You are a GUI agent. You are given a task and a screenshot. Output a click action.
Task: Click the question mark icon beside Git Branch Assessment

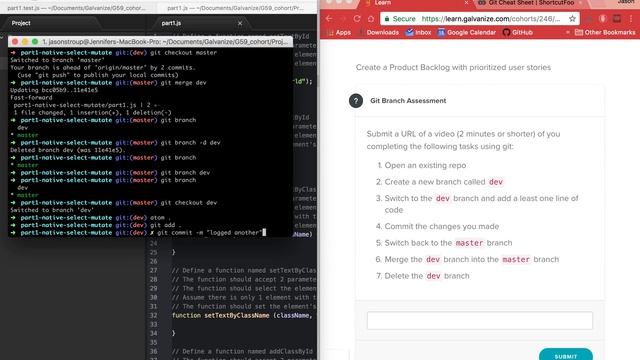(356, 101)
